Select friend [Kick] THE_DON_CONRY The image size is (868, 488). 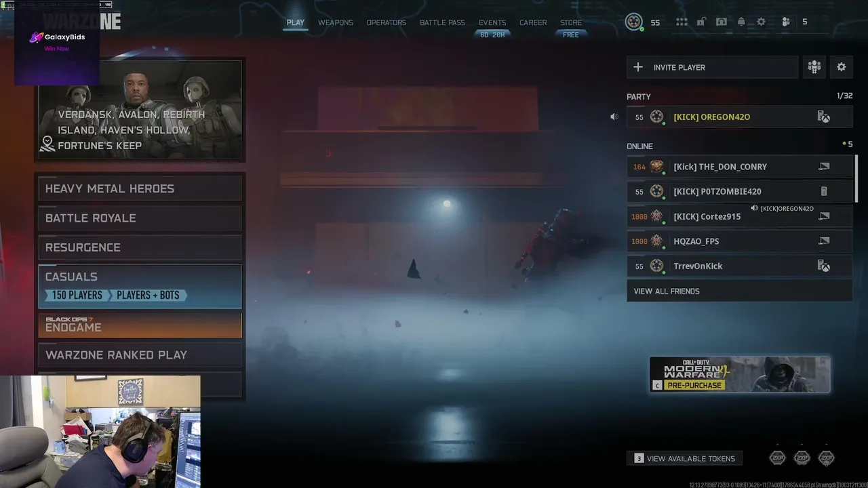740,167
